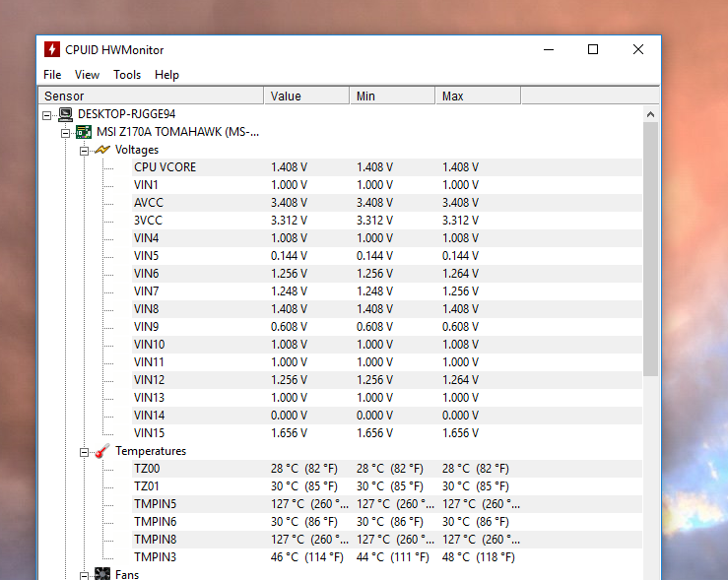Click the HWMonitor lightning bolt app icon
728x580 pixels.
tap(52, 49)
